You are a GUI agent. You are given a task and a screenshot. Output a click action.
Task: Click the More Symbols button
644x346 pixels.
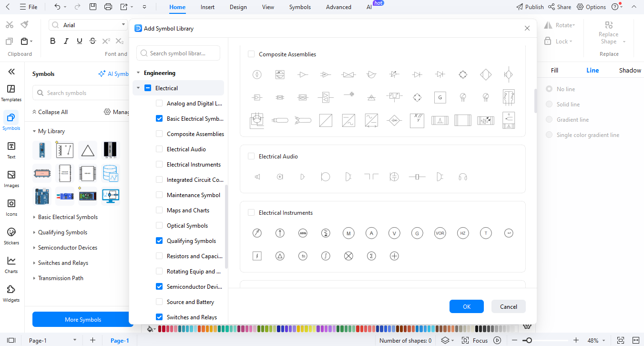[x=83, y=320]
